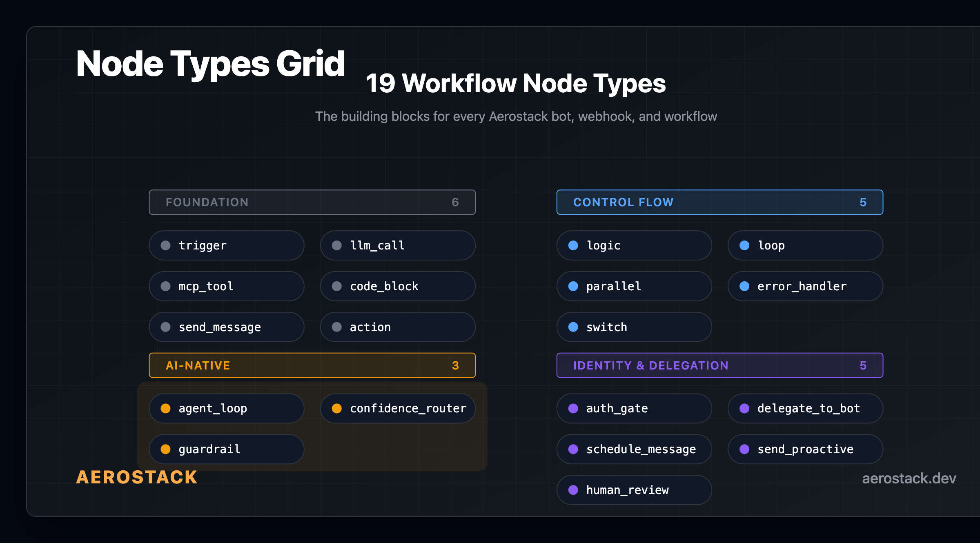Screen dimensions: 980x543
Task: Click the AEROSTACK logo
Action: coord(136,477)
